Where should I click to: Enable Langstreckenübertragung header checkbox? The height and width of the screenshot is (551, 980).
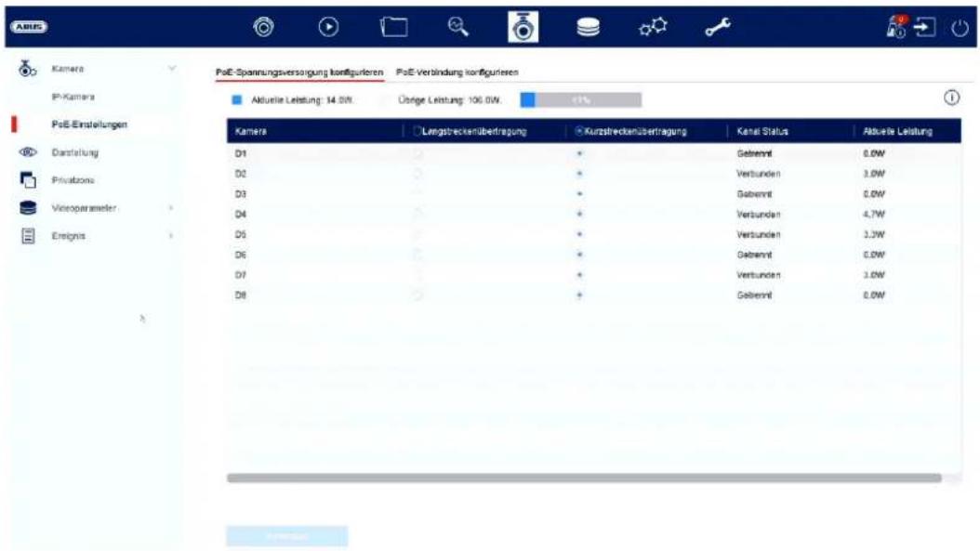click(x=418, y=131)
